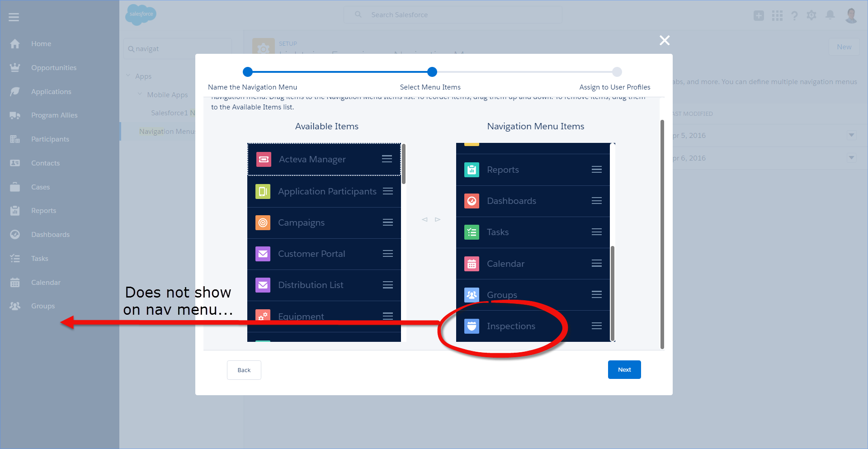This screenshot has height=449, width=868.
Task: Click the Reports icon in sidebar
Action: 15,211
